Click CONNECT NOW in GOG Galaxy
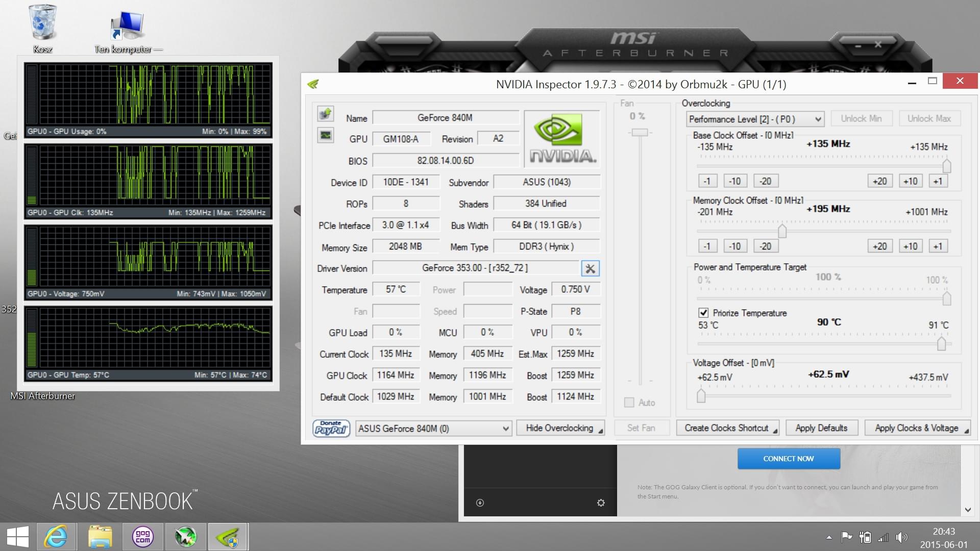Screen dimensions: 980x551 [789, 459]
